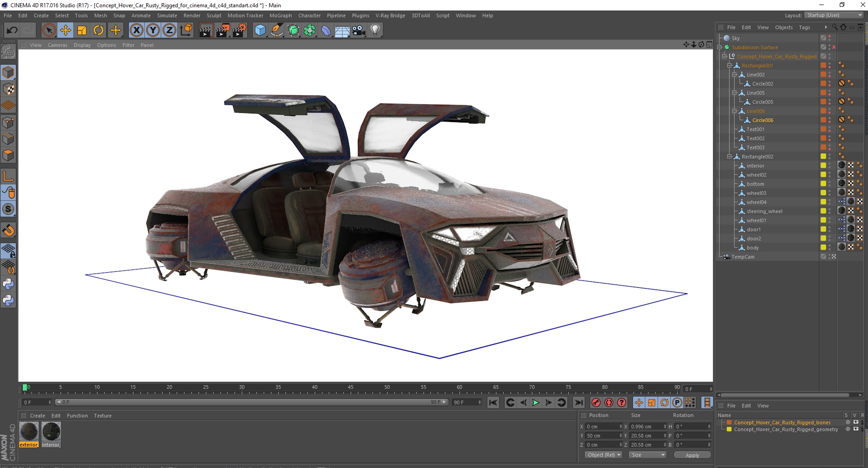The image size is (868, 468).
Task: Select Polygons mode in left toolbar
Action: click(x=8, y=155)
